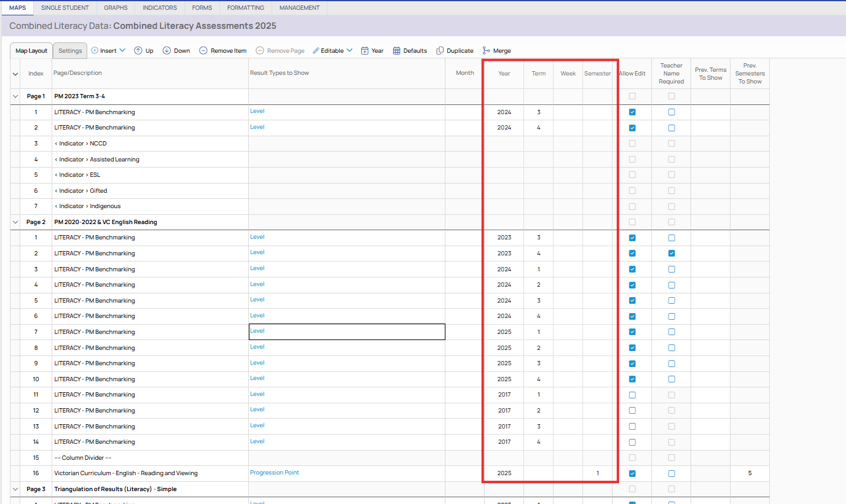Untick Allow Edit for the 2025 Term 2 row
The width and height of the screenshot is (846, 504).
pyautogui.click(x=632, y=348)
